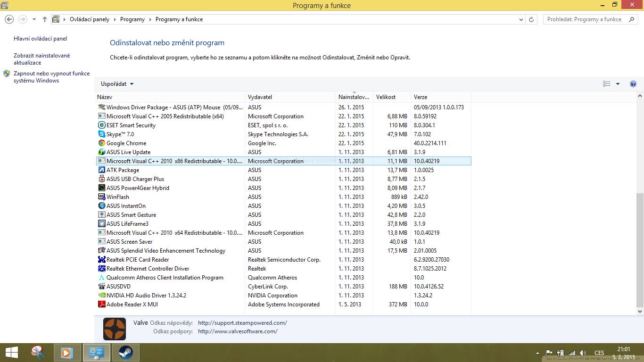Sort by the Název column header

tap(170, 97)
